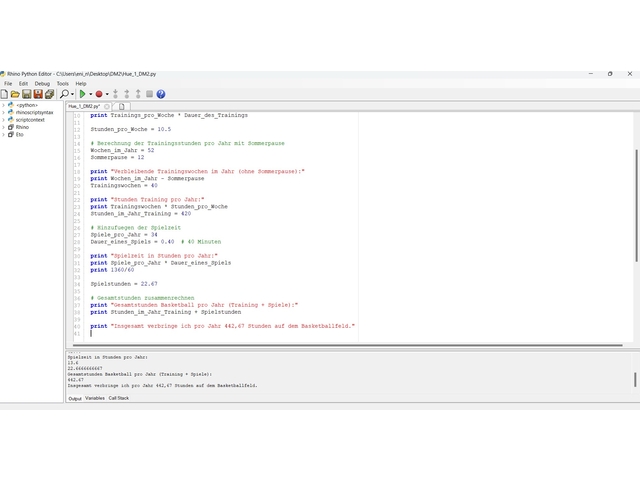The image size is (640, 480).
Task: Maximize the Rhino Python Editor window
Action: pos(610,74)
